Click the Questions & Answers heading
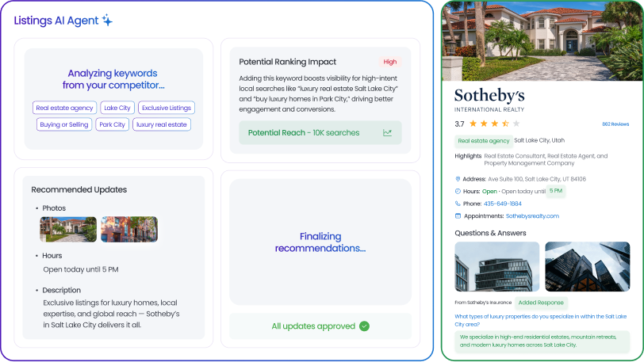Viewport: 644px width, 362px height. pos(490,233)
